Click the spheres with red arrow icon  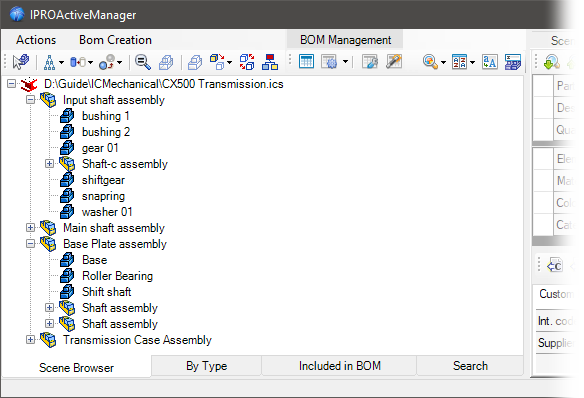click(107, 62)
